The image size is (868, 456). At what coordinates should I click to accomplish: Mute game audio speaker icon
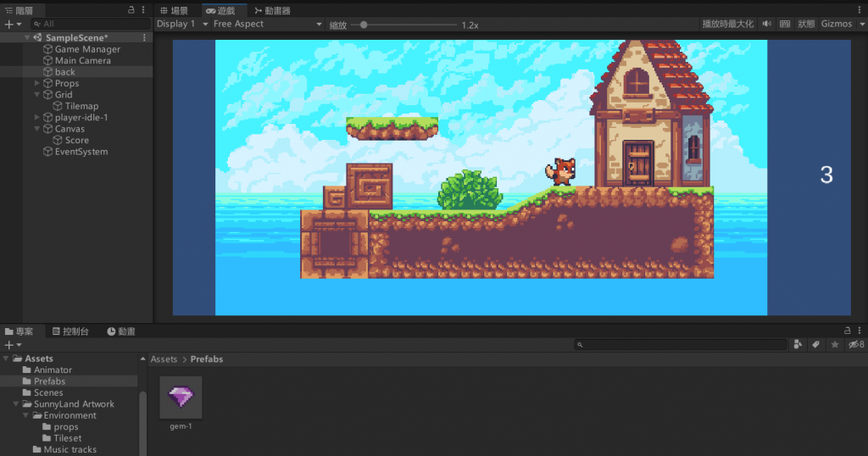(x=766, y=24)
